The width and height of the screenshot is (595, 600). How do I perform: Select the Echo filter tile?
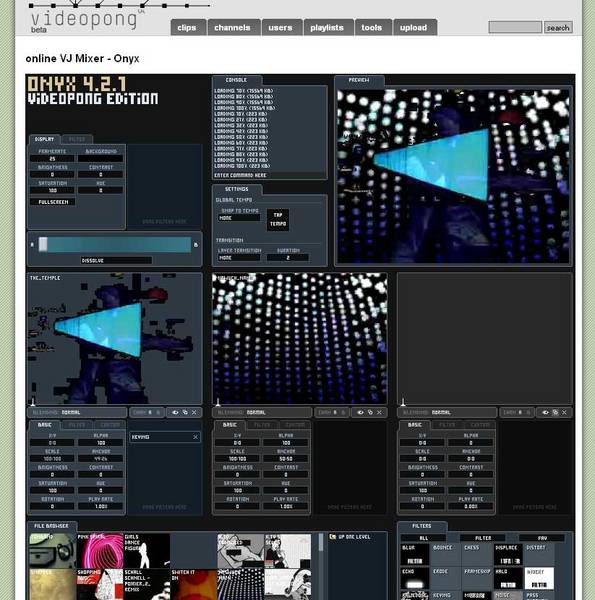tap(415, 579)
